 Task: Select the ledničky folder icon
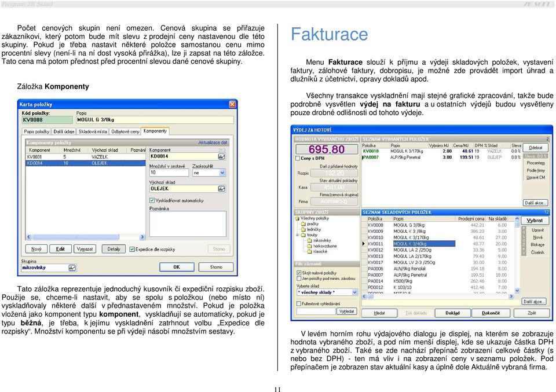303,229
